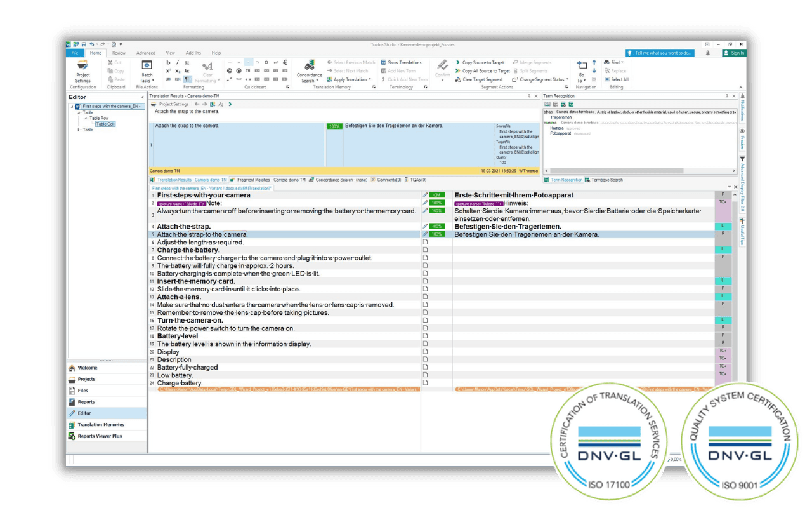
Task: Select the Table Cell tree item
Action: (x=105, y=124)
